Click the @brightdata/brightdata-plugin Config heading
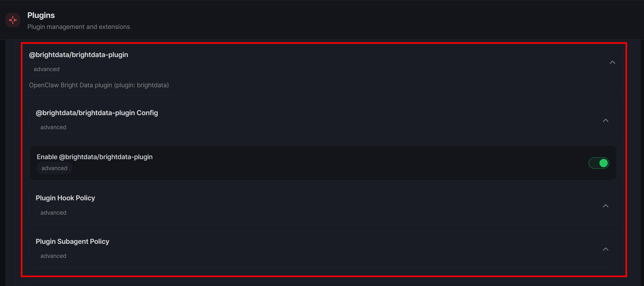 pyautogui.click(x=97, y=113)
